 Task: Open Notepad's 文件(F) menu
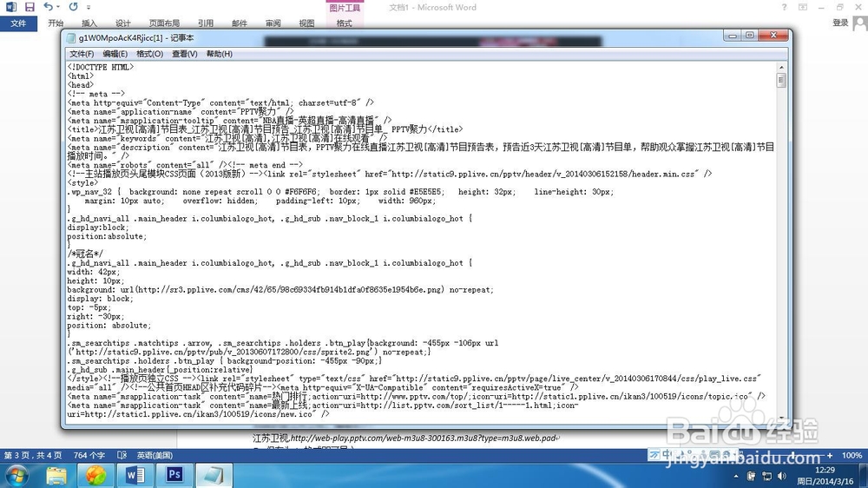(82, 54)
